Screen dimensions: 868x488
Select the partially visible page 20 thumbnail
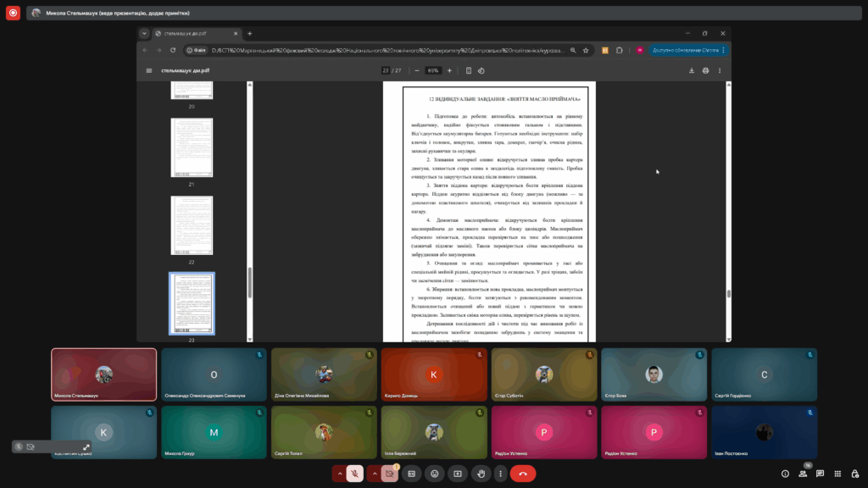192,90
